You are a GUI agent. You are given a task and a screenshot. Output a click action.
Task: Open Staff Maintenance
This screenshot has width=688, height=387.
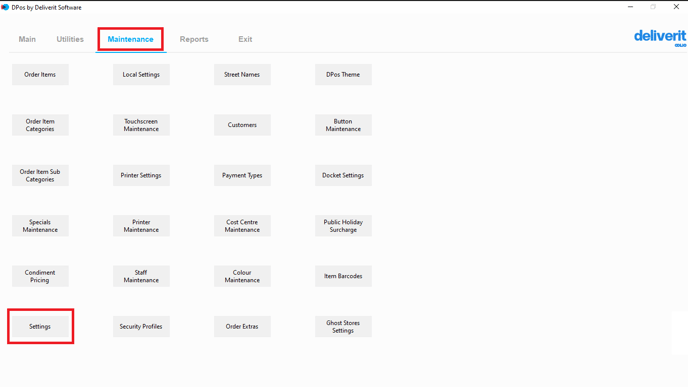click(141, 276)
